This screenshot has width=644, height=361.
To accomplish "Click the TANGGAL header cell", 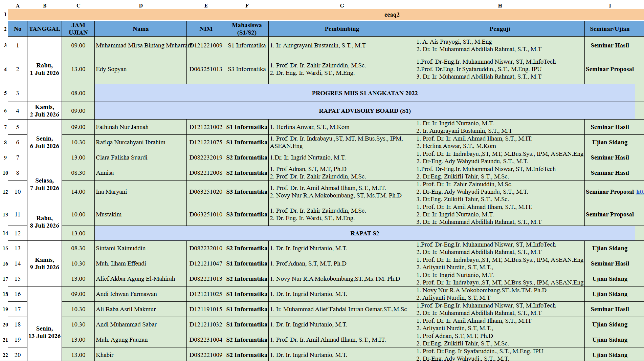I will [45, 29].
